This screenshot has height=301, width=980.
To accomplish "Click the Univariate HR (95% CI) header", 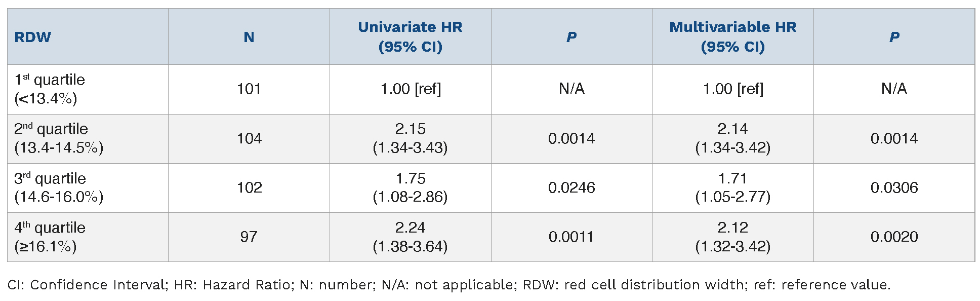I will click(410, 37).
